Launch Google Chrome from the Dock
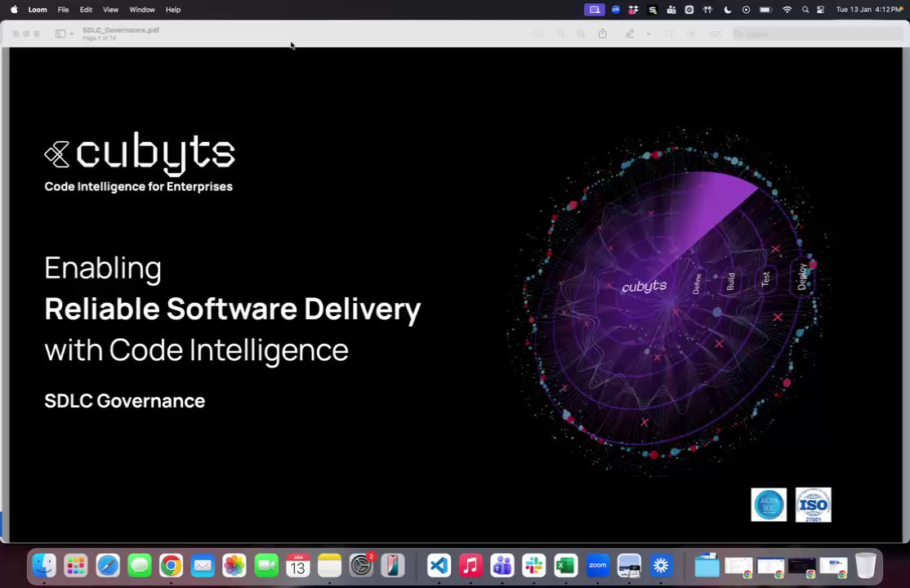 coord(172,565)
